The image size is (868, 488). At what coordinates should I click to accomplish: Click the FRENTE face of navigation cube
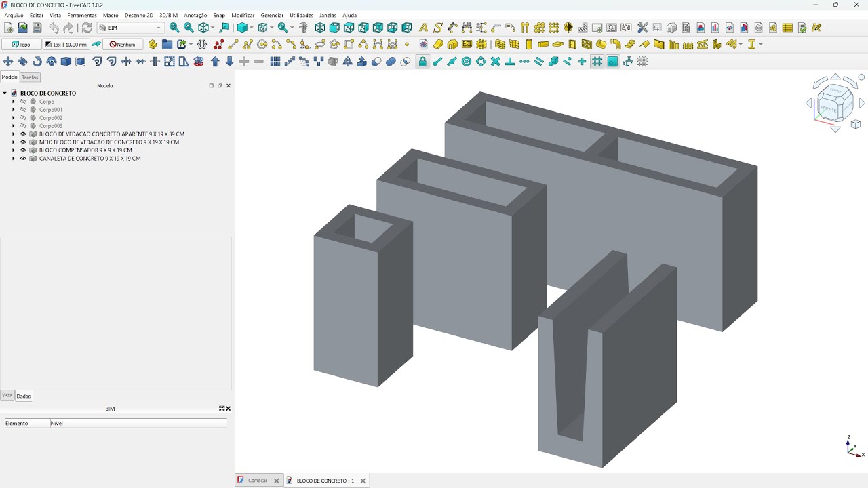click(828, 108)
